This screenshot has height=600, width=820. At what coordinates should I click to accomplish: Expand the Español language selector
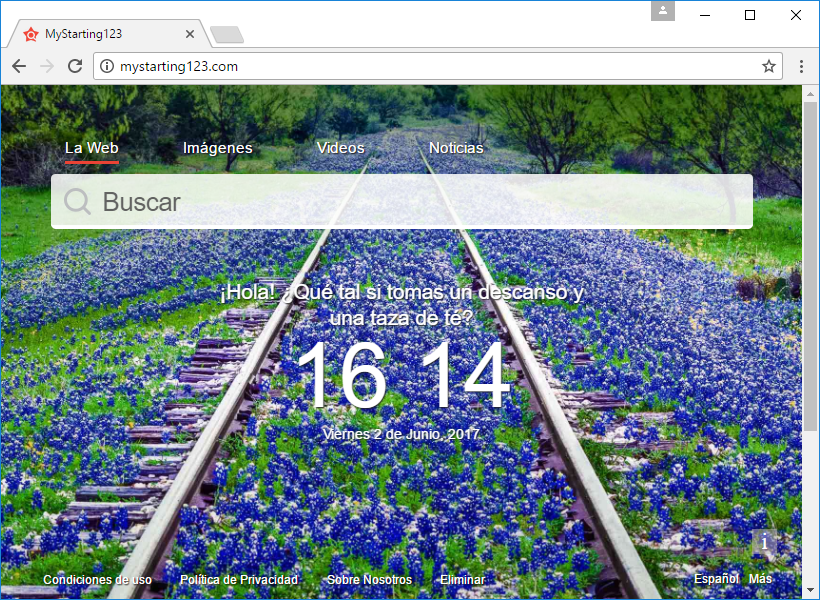coord(716,579)
